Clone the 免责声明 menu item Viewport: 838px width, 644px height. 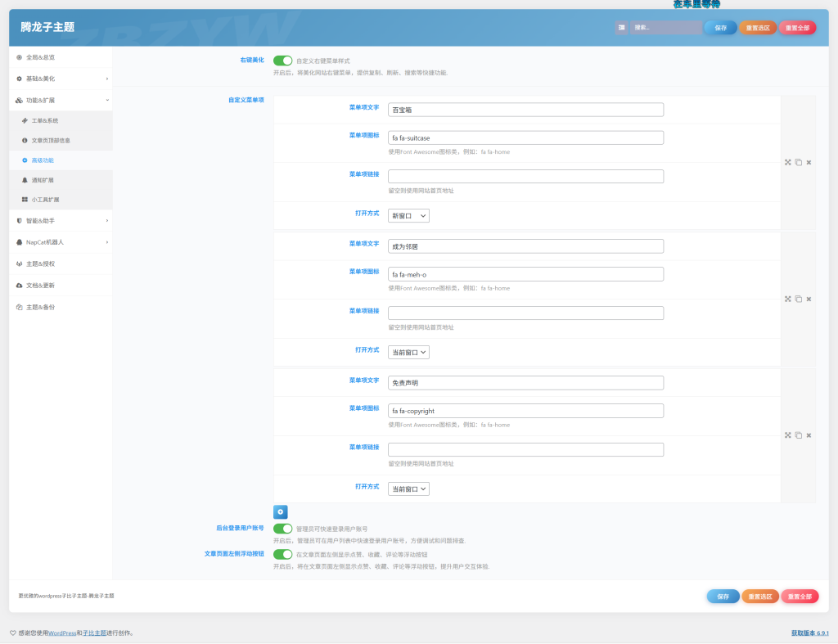point(798,435)
